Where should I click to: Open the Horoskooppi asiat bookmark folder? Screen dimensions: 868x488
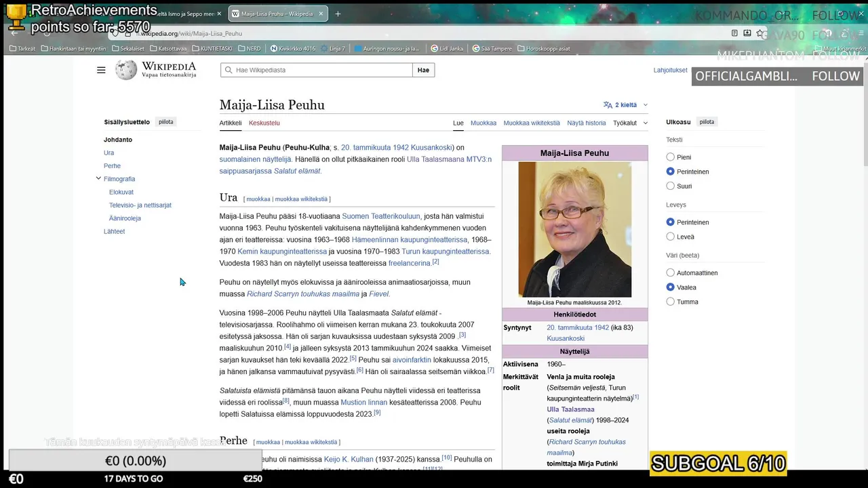[x=544, y=48]
